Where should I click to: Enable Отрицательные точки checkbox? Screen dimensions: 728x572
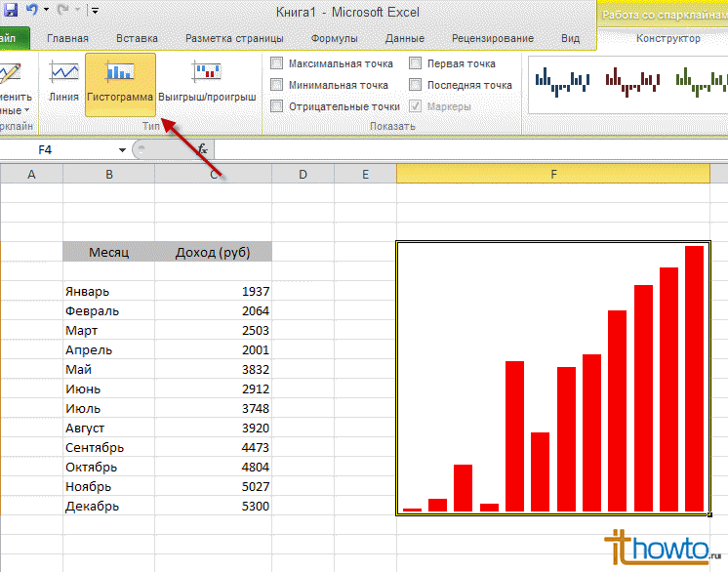pos(276,105)
